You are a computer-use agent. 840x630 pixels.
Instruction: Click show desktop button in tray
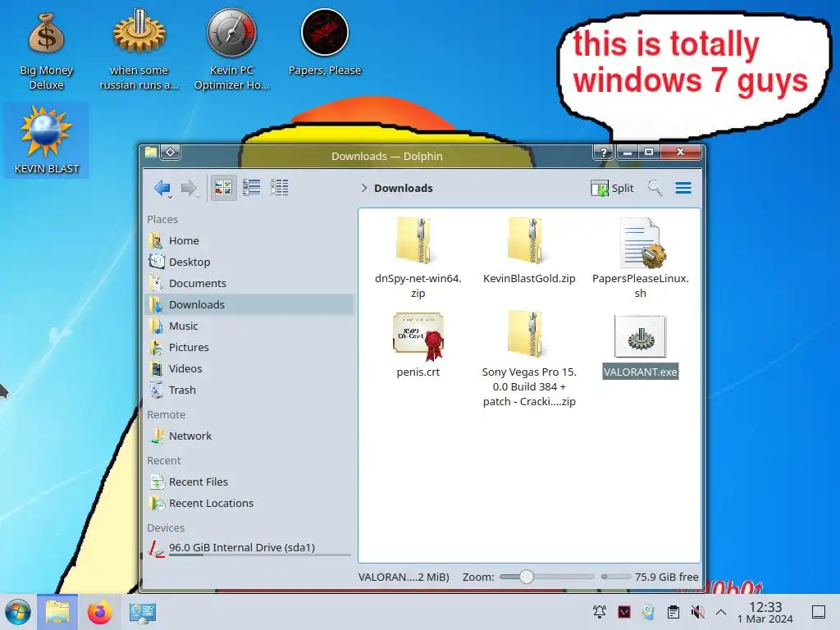[818, 612]
